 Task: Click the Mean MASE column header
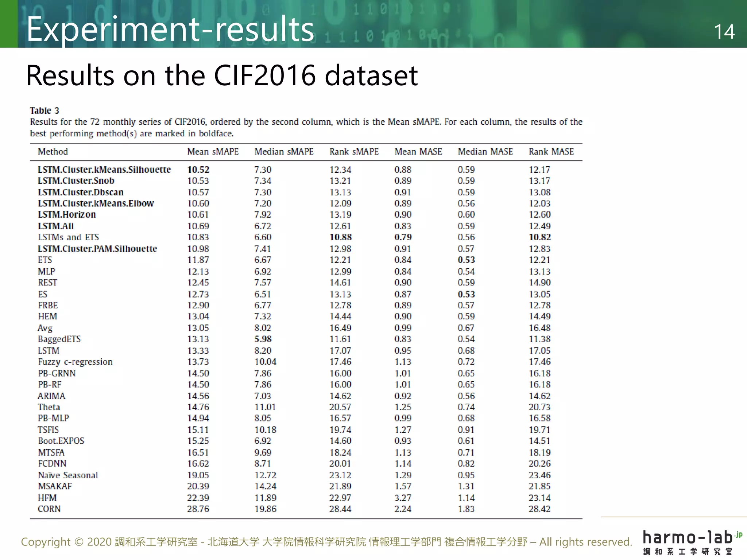[418, 152]
